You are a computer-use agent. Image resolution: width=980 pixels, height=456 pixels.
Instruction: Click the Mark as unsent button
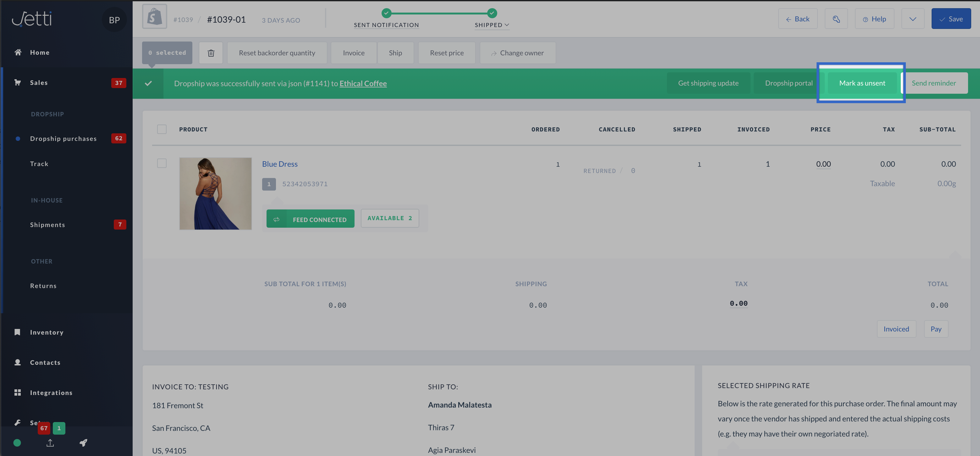click(862, 83)
